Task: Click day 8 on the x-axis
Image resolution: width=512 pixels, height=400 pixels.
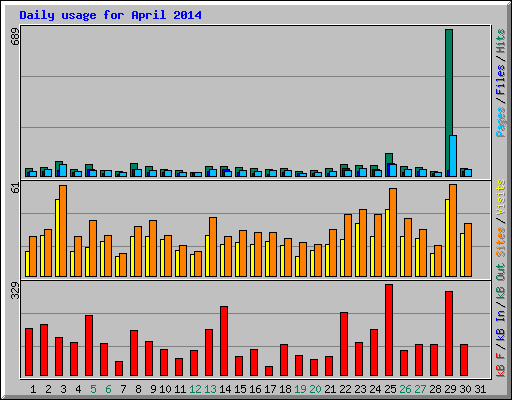Action: 138,389
